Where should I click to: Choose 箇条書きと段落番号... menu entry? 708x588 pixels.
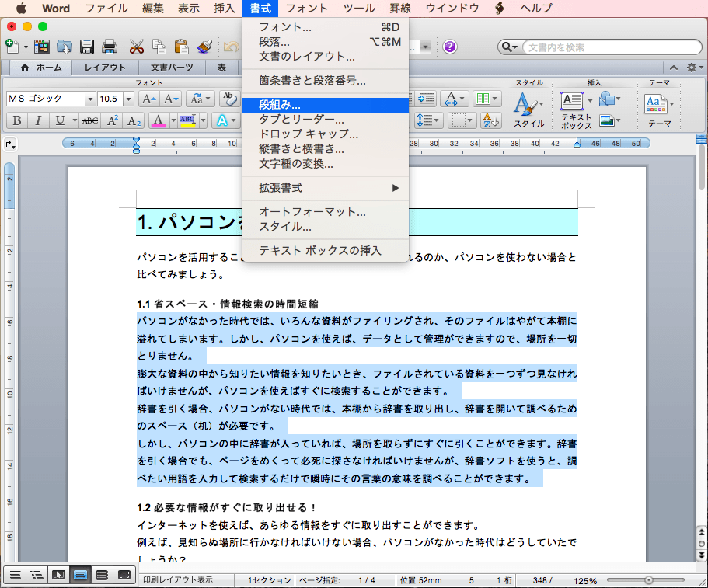point(326,80)
